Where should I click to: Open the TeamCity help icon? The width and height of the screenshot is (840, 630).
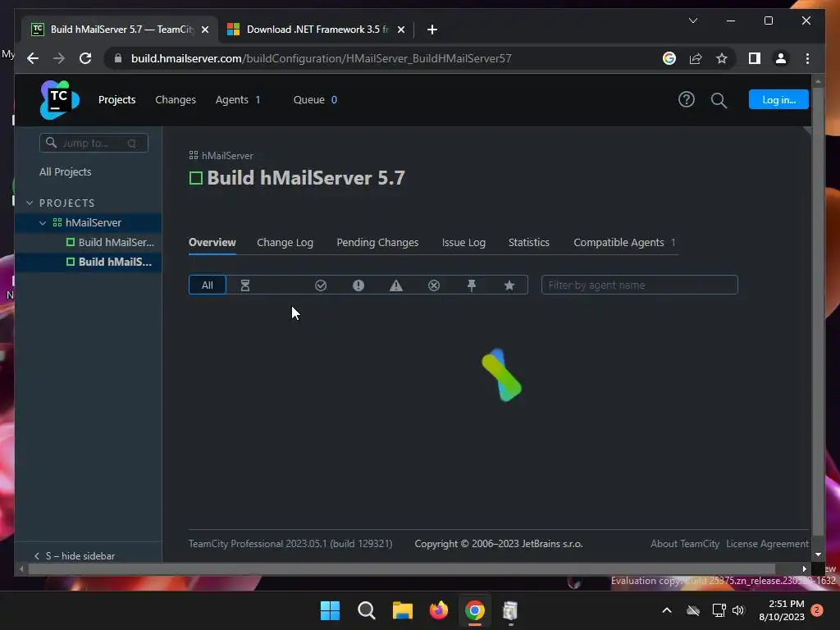(x=687, y=99)
